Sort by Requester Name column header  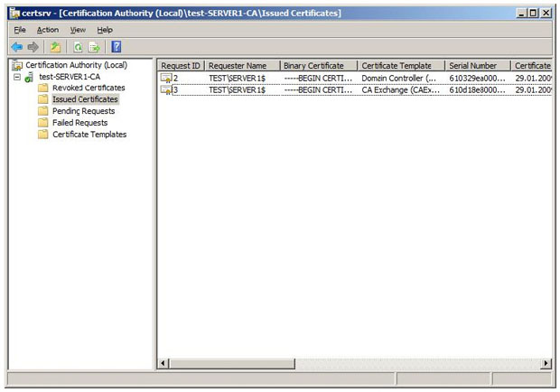coord(242,66)
